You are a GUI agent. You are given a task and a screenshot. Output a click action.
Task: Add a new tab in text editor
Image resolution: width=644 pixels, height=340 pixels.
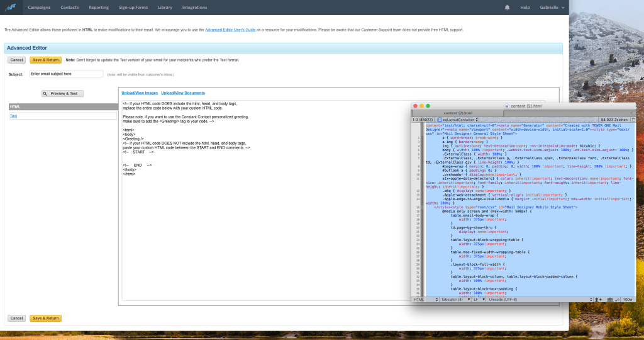(x=631, y=113)
